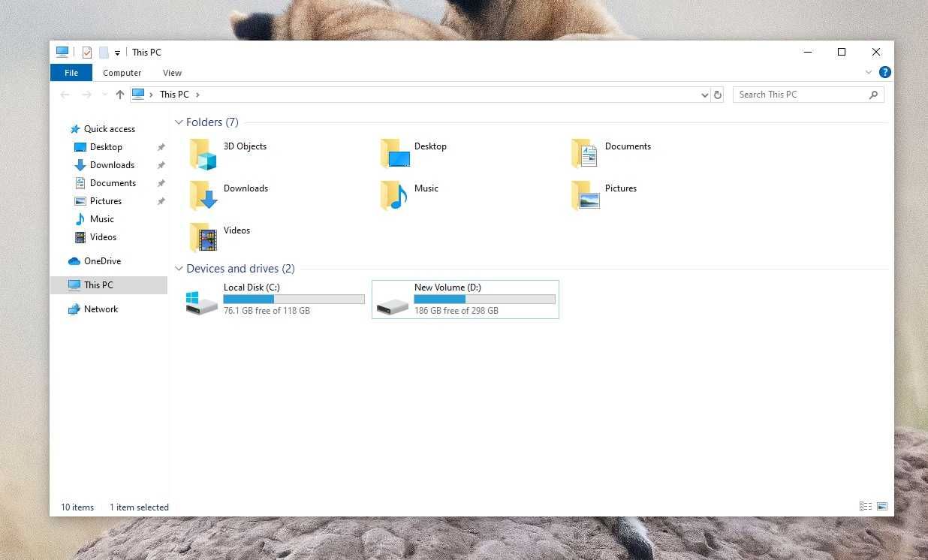928x560 pixels.
Task: Click Local Disk (C:) storage usage bar
Action: [294, 299]
